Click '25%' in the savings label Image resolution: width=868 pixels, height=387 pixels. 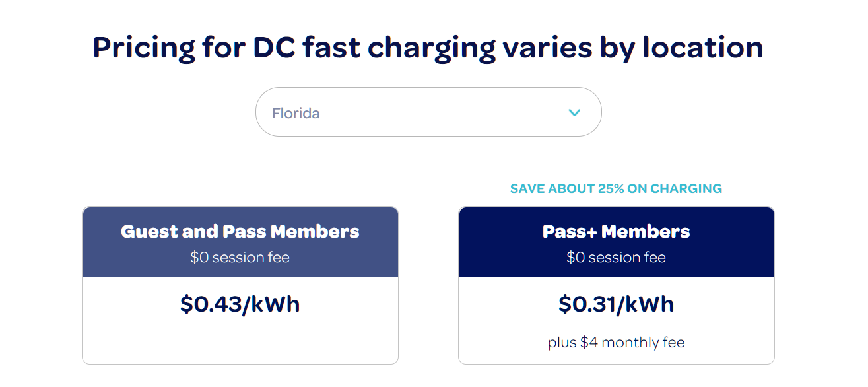point(612,188)
